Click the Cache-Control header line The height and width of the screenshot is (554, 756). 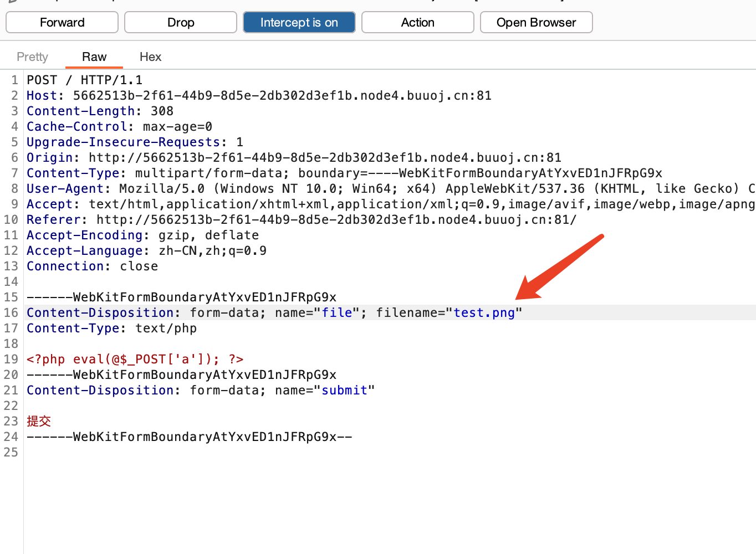click(x=119, y=126)
